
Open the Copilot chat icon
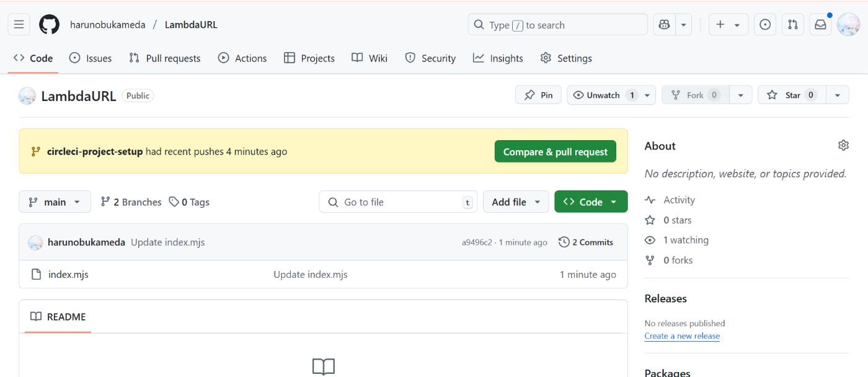[x=664, y=25]
